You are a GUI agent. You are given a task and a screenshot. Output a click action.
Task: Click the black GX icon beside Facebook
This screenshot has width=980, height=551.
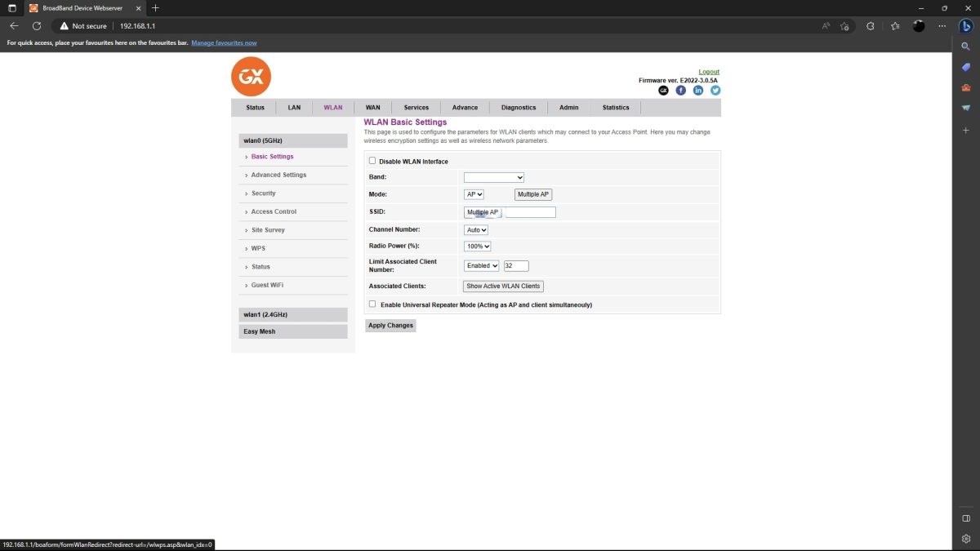tap(663, 91)
